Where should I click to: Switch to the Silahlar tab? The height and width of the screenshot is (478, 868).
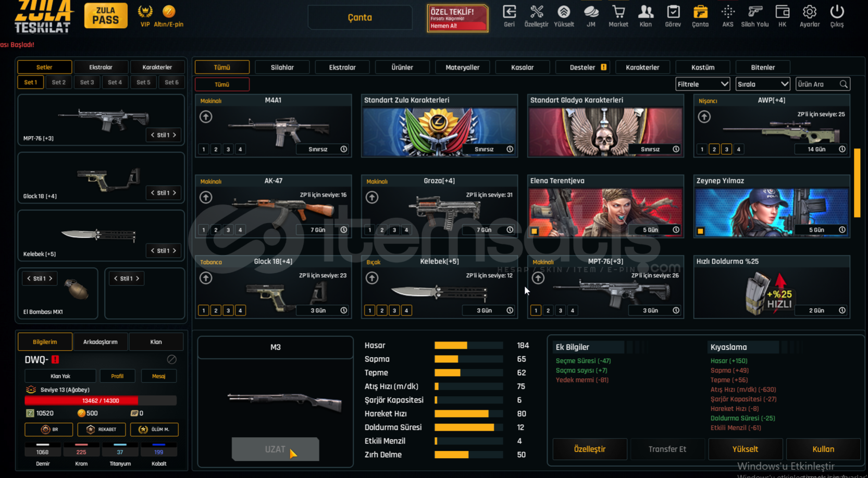tap(282, 67)
